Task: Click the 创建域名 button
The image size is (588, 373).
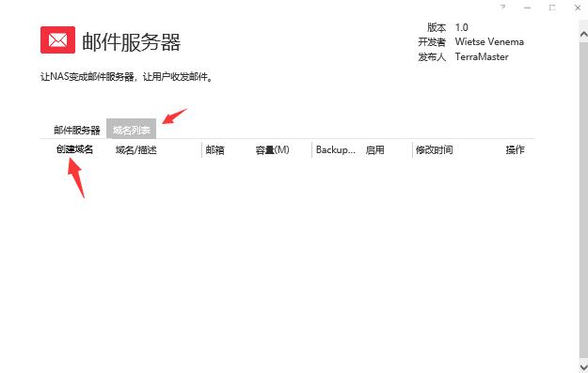Action: [74, 149]
